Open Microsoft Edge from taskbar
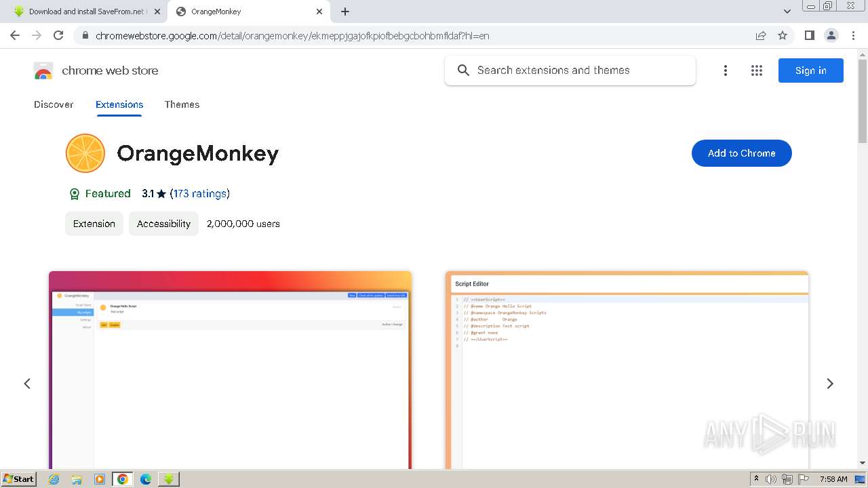This screenshot has width=868, height=488. coord(146,479)
